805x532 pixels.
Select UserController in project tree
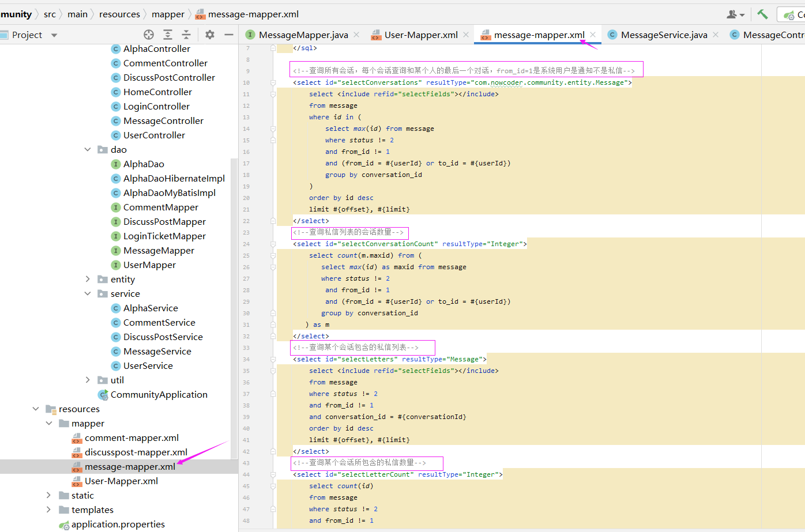tap(154, 135)
